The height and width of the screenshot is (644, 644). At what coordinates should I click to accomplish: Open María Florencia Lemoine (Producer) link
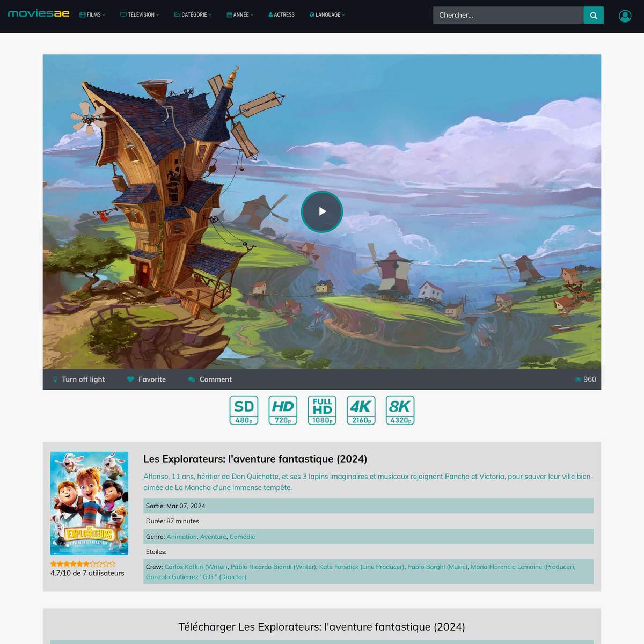pyautogui.click(x=522, y=567)
